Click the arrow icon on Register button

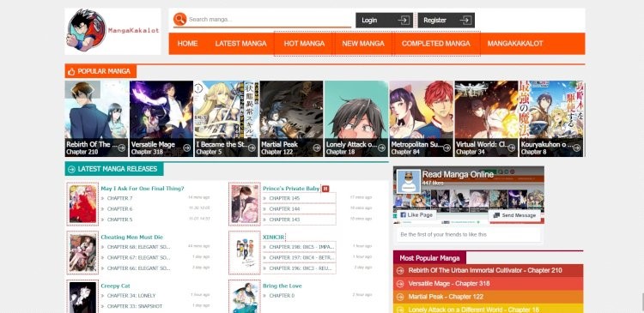click(x=465, y=20)
